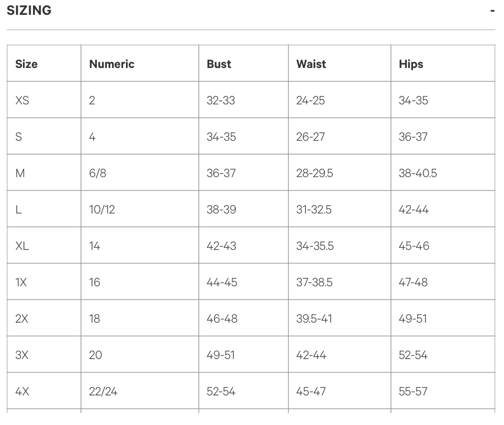Select the Bust column header
Viewport: 504px width, 425px height.
(x=219, y=64)
